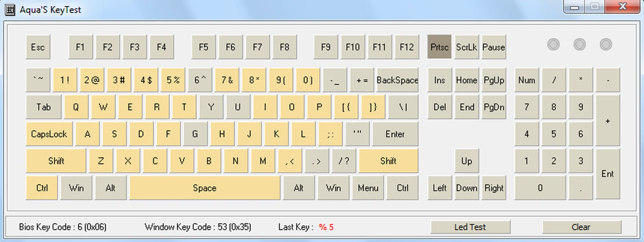644x242 pixels.
Task: Click the PgDn key
Action: [494, 107]
